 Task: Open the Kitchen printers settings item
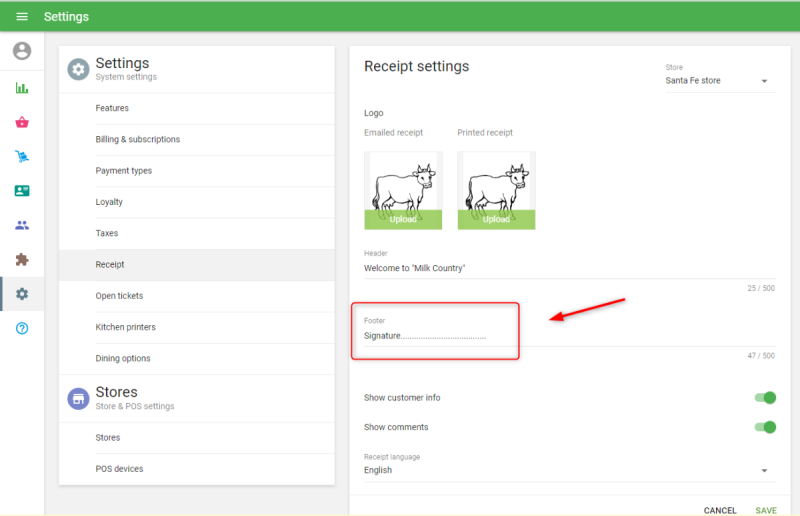[x=126, y=327]
